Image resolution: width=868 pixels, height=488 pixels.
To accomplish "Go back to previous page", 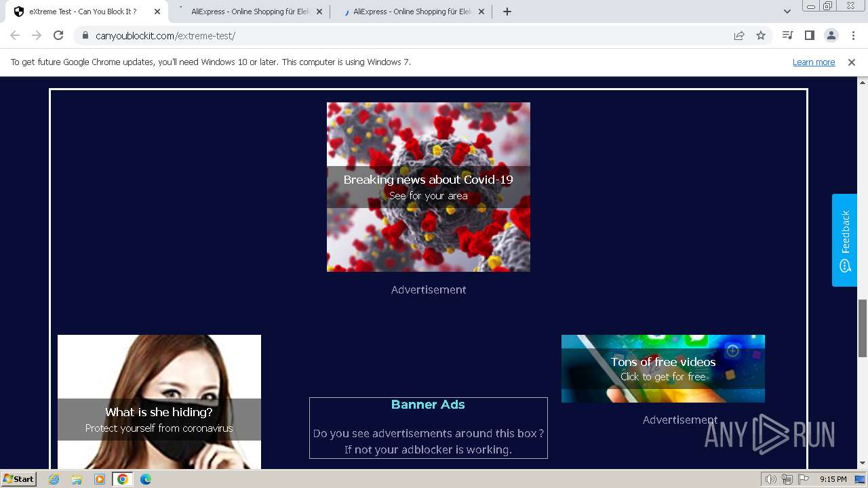I will (15, 35).
